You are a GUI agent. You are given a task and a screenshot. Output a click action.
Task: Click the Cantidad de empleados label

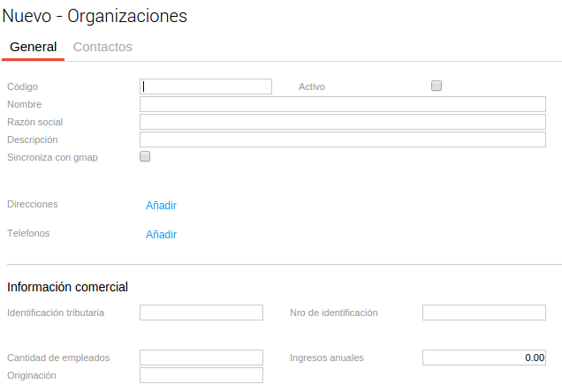pos(58,358)
